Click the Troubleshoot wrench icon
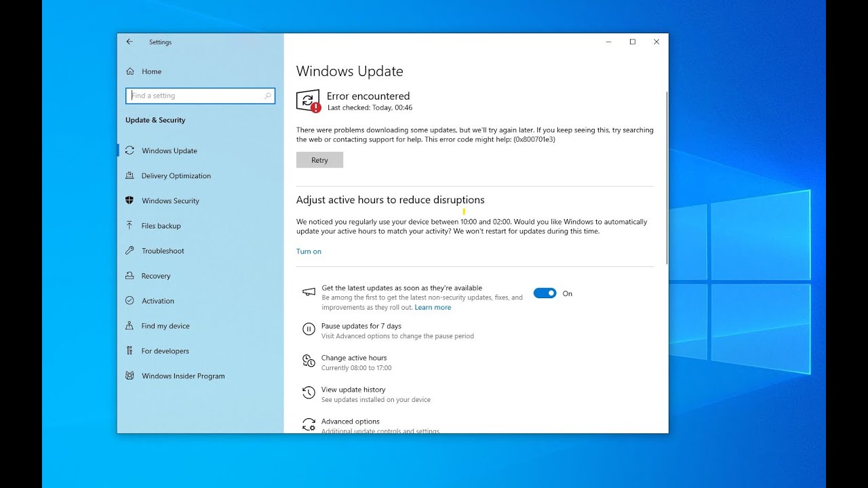Screen dimensions: 868x488 tap(130, 251)
